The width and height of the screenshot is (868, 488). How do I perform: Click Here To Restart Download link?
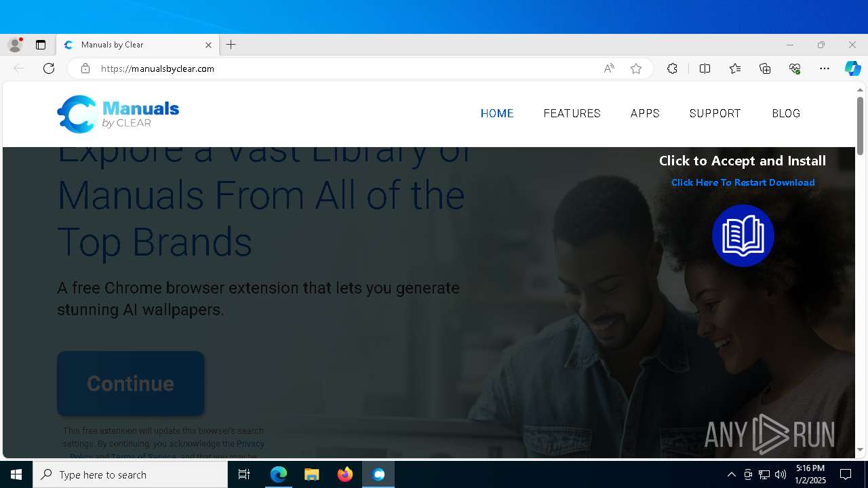tap(743, 182)
